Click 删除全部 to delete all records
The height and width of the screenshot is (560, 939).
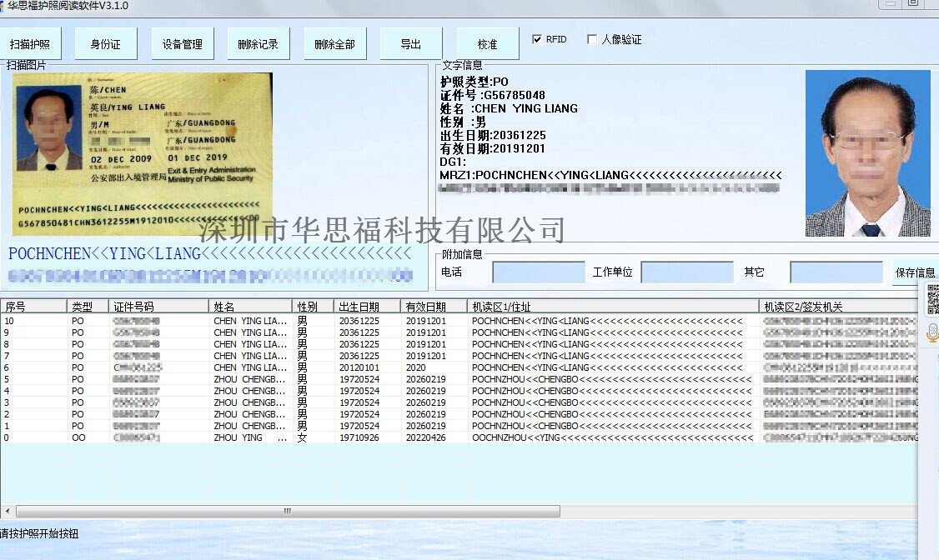[x=334, y=43]
